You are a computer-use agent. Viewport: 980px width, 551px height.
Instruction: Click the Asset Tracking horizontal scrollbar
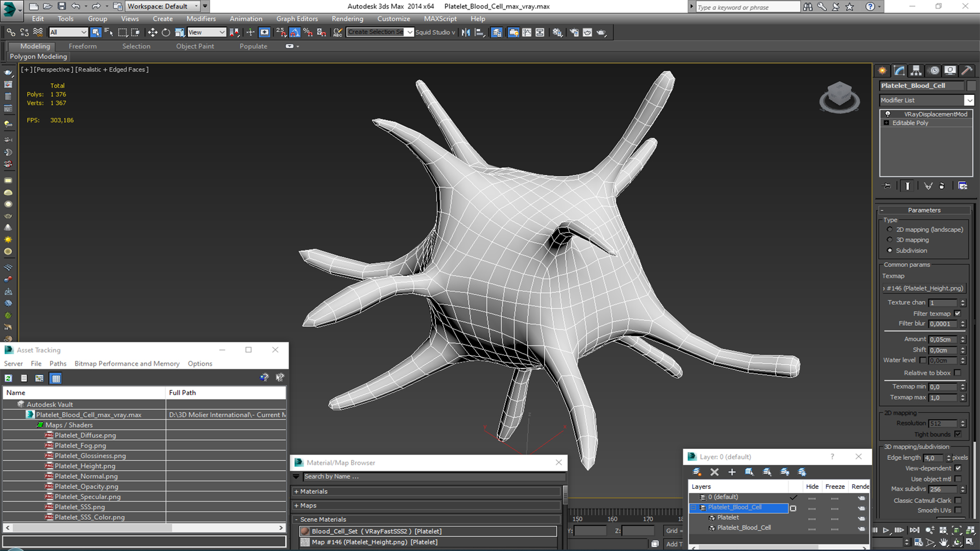click(x=92, y=528)
